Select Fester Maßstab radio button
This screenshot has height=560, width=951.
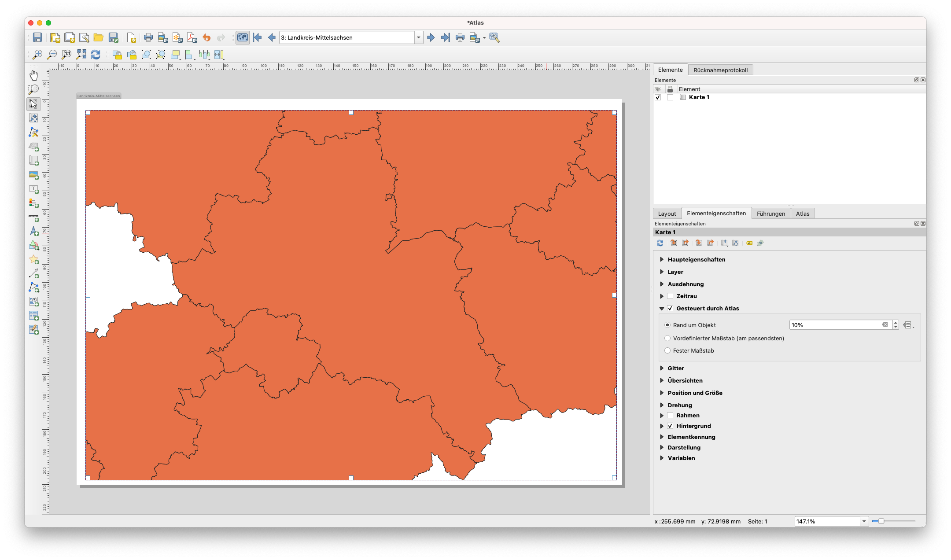point(667,350)
